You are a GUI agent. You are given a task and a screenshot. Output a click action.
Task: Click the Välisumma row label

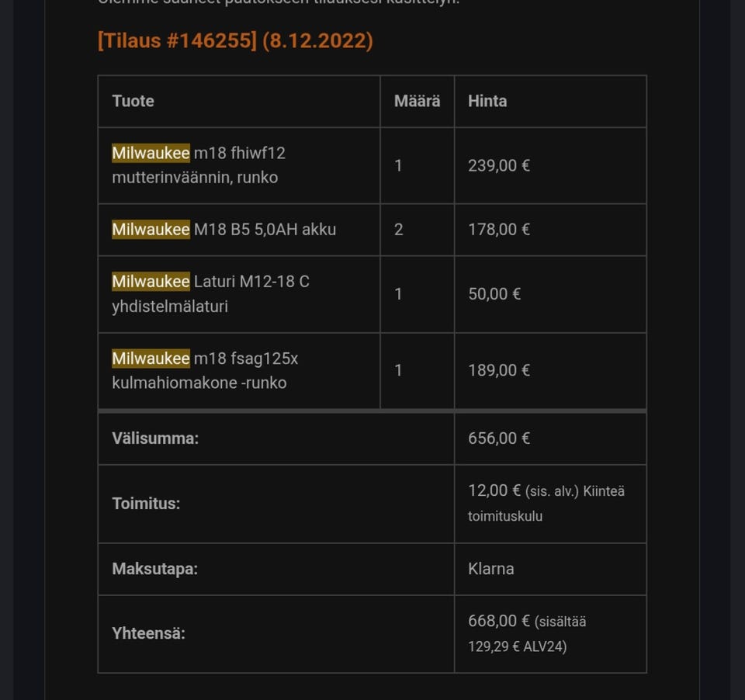pos(155,438)
